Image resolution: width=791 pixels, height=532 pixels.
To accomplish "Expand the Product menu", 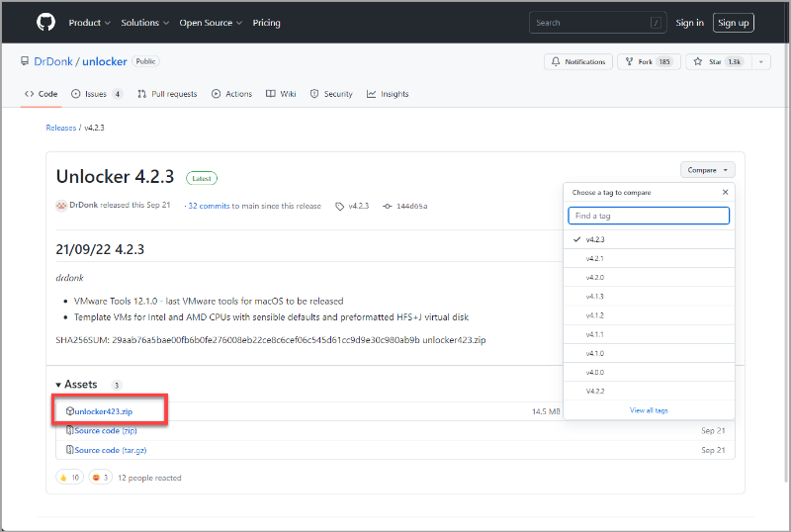I will tap(89, 23).
